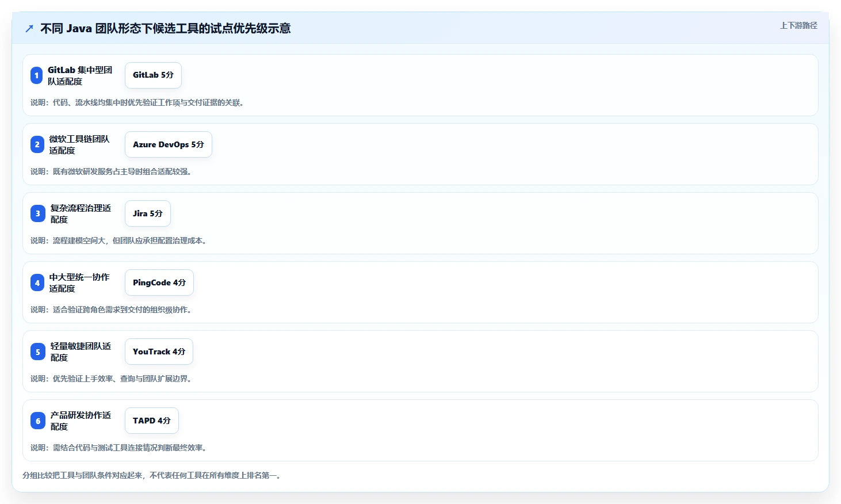Select the PingCode 4分 chip
Image resolution: width=841 pixels, height=504 pixels.
click(159, 282)
